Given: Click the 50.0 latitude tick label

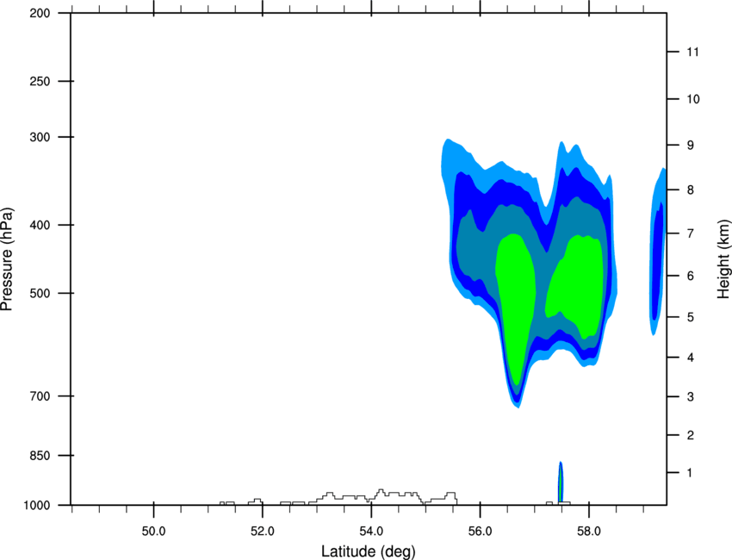Looking at the screenshot, I should click(153, 532).
